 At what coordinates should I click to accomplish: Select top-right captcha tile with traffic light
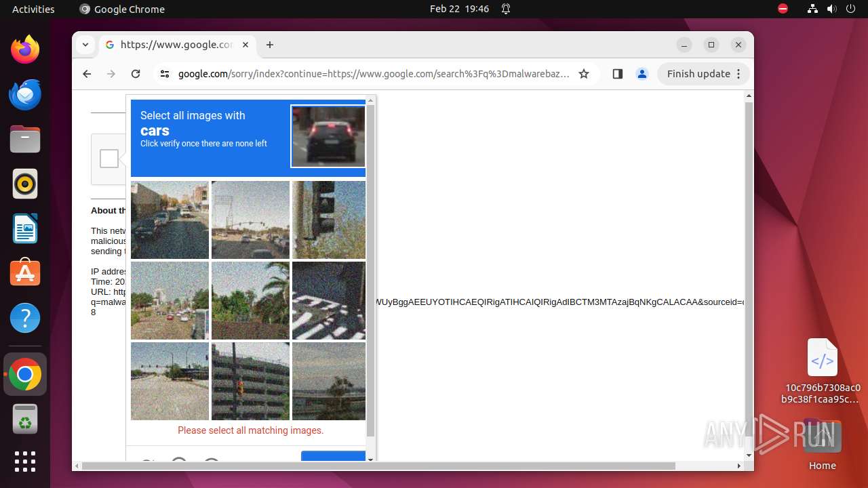coord(329,220)
